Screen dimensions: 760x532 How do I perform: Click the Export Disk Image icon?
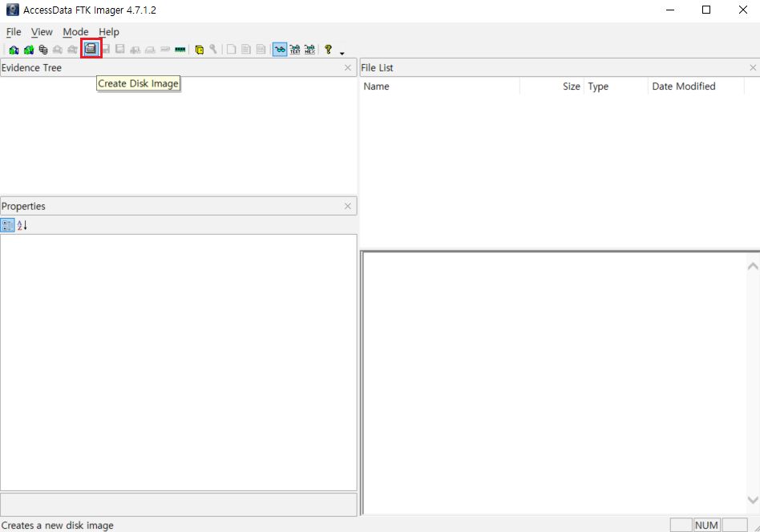[x=106, y=50]
